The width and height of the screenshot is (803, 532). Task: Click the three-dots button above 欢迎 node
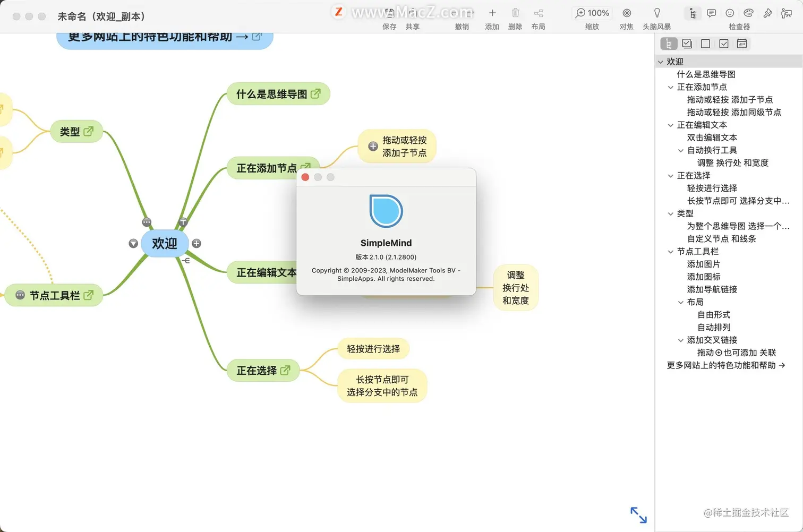pyautogui.click(x=147, y=222)
